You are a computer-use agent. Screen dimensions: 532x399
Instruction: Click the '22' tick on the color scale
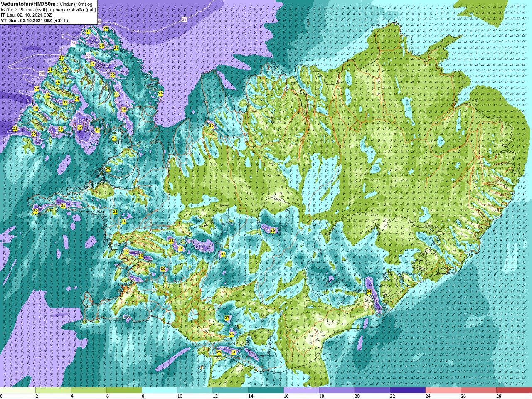392,396
